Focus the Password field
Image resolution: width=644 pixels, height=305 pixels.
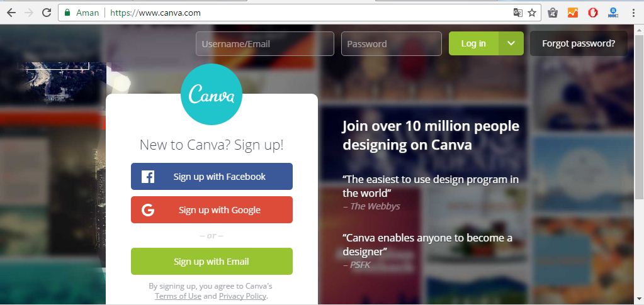[392, 43]
